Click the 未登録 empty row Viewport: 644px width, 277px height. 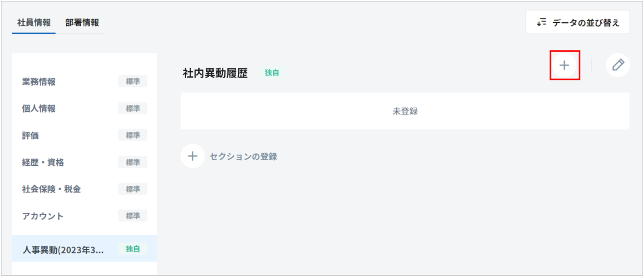tap(404, 111)
